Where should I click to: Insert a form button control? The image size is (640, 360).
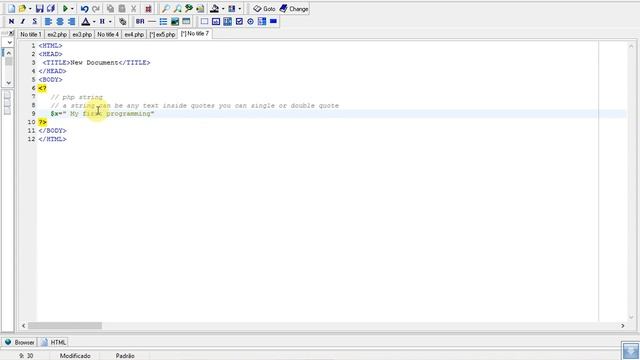tap(273, 21)
